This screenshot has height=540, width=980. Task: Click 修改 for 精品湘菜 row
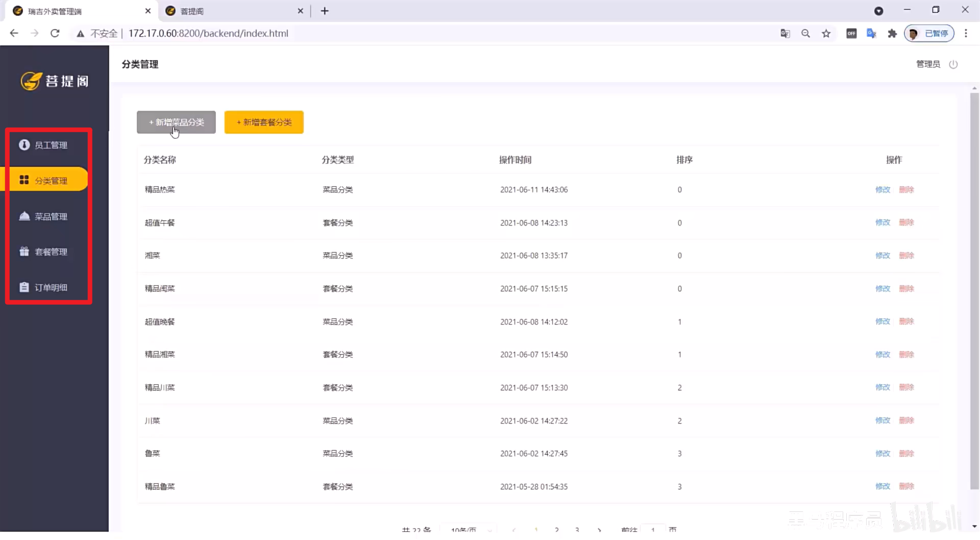click(x=883, y=354)
